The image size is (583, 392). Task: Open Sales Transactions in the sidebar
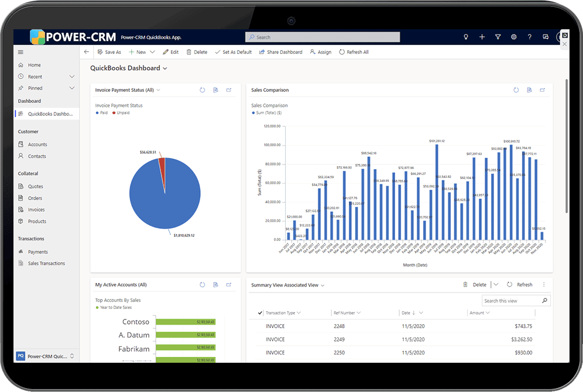46,263
